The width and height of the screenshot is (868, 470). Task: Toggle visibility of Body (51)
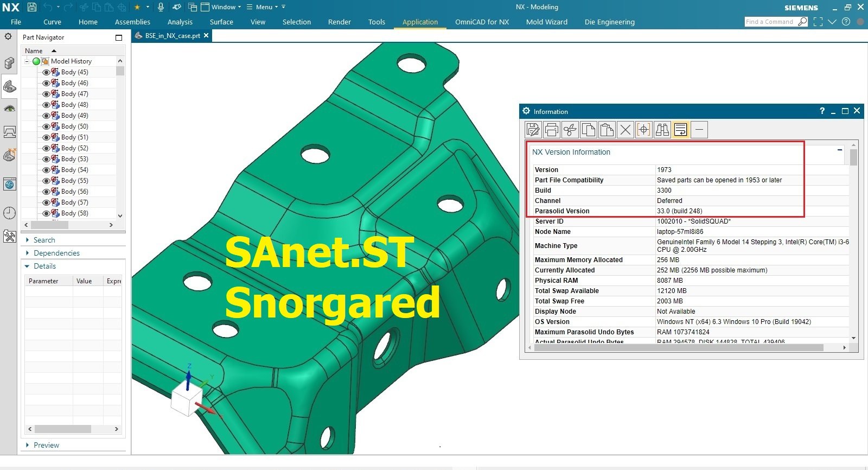pos(46,137)
